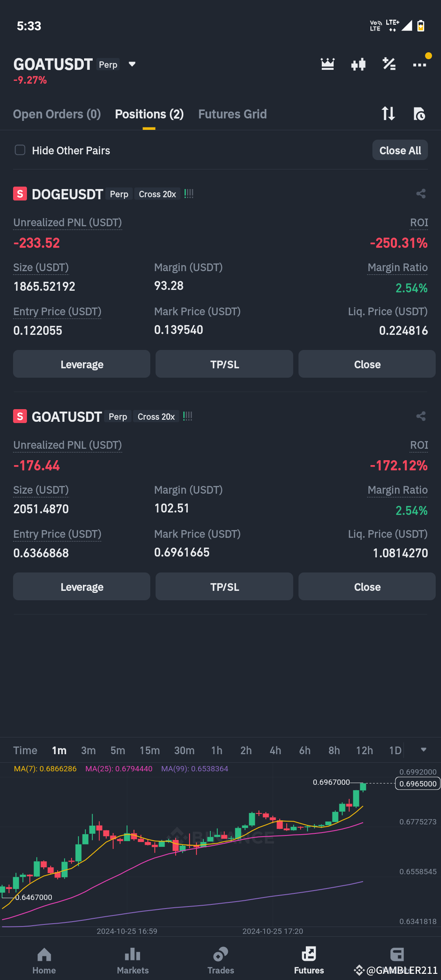Expand the GOATUSDT pair selector arrow
The width and height of the screenshot is (441, 980).
point(131,64)
